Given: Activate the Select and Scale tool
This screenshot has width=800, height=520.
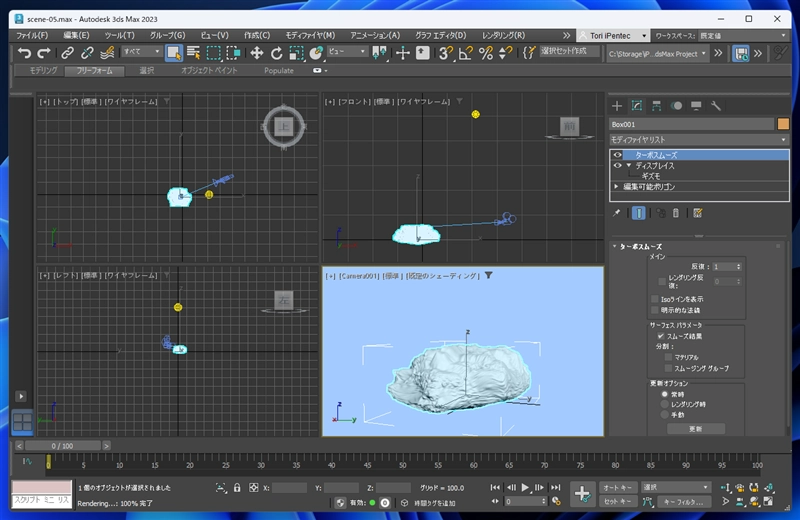Looking at the screenshot, I should 296,53.
